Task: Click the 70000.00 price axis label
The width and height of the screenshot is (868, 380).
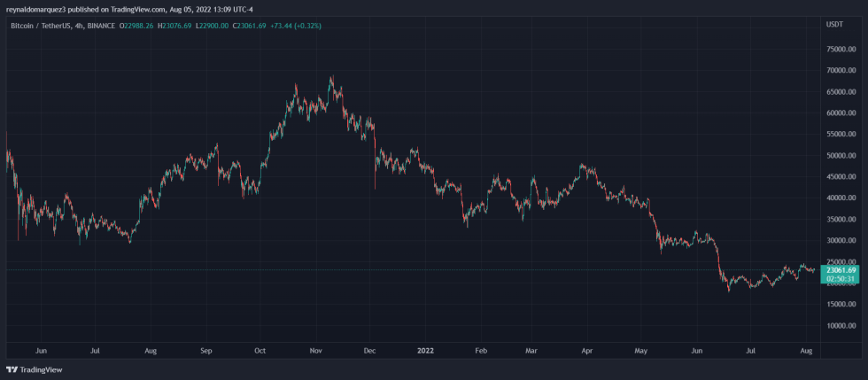Action: coord(841,71)
